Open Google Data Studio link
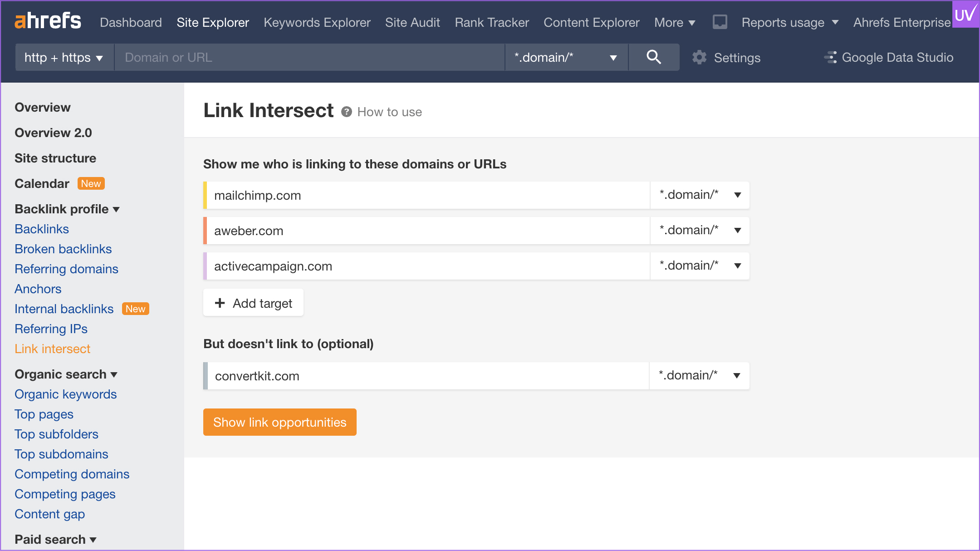This screenshot has width=980, height=551. click(897, 57)
